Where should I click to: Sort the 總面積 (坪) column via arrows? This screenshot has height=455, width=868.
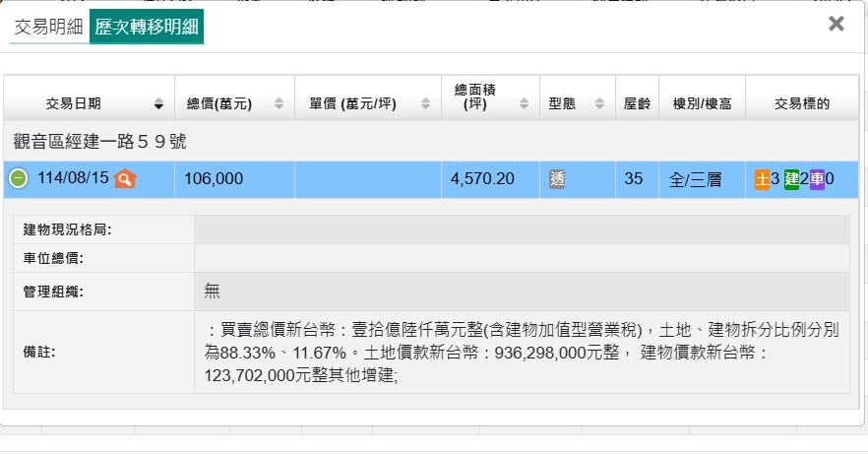[525, 103]
